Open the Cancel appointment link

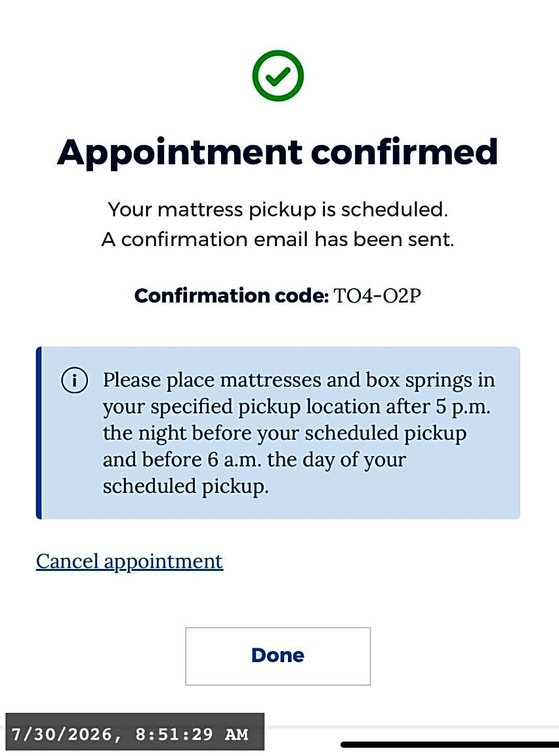[x=130, y=562]
